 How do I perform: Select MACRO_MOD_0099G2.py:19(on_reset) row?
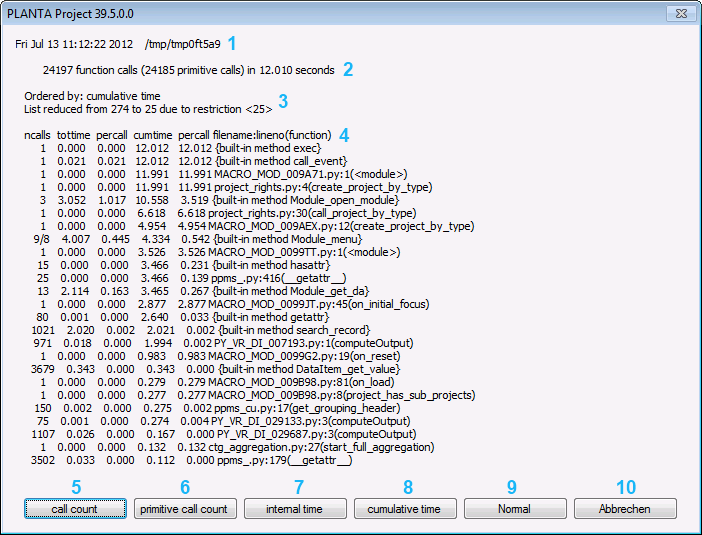click(x=220, y=356)
